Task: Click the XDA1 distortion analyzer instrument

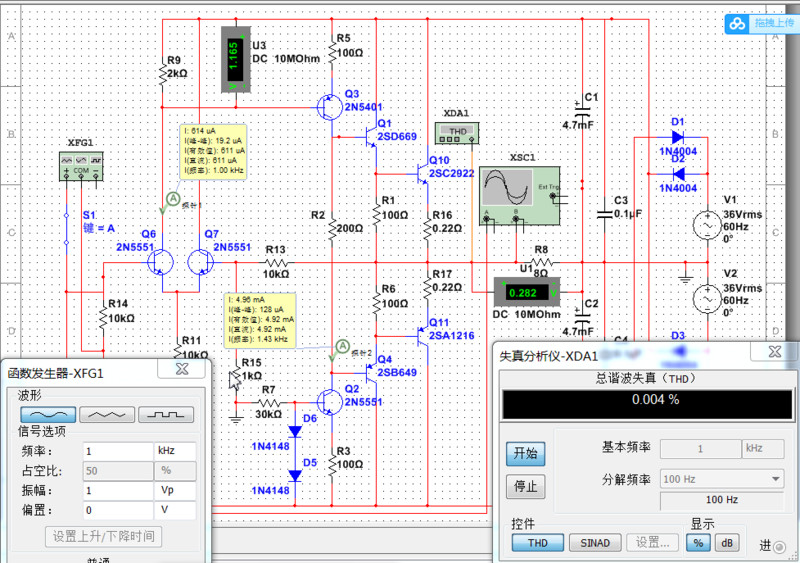Action: click(x=457, y=132)
